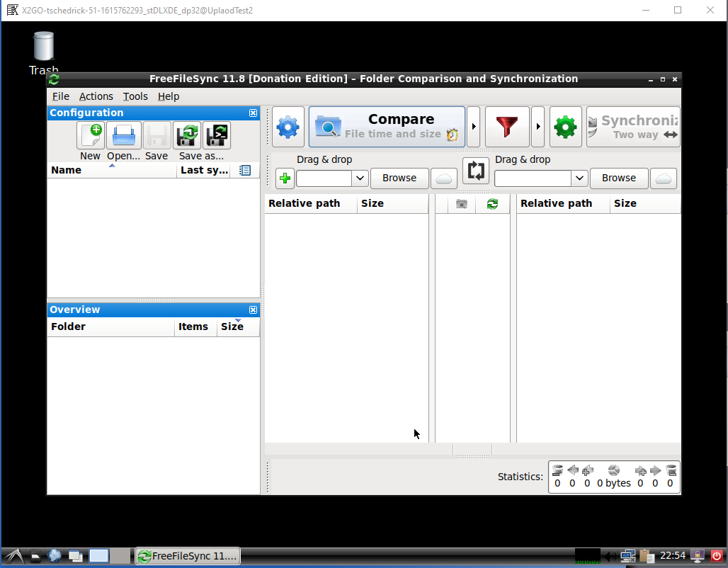Open clipboard manager tray icon
Viewport: 728px width, 568px height.
pyautogui.click(x=647, y=556)
